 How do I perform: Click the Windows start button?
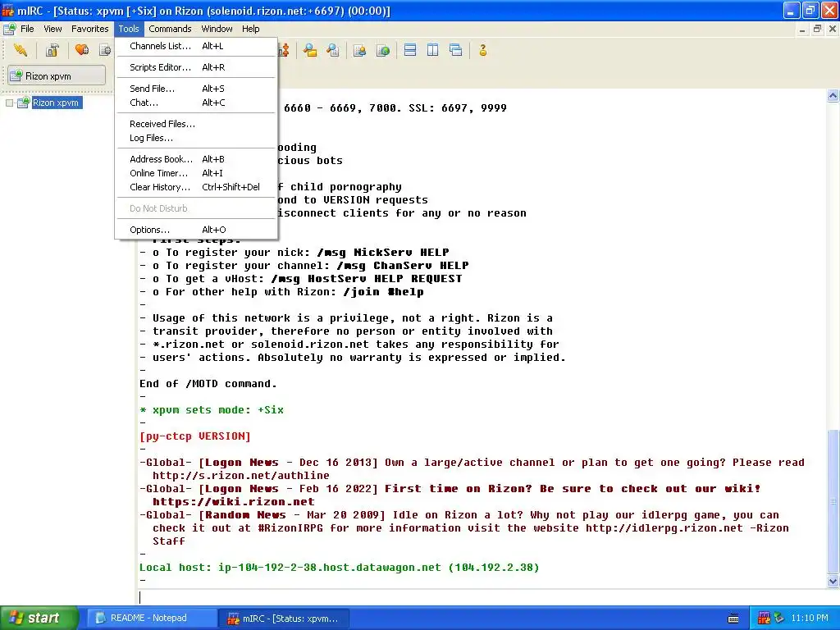[39, 619]
